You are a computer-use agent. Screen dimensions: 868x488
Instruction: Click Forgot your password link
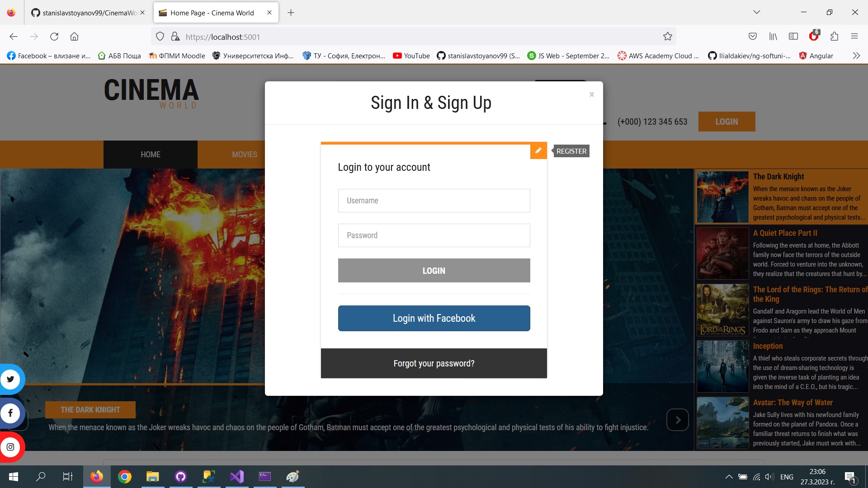click(434, 363)
